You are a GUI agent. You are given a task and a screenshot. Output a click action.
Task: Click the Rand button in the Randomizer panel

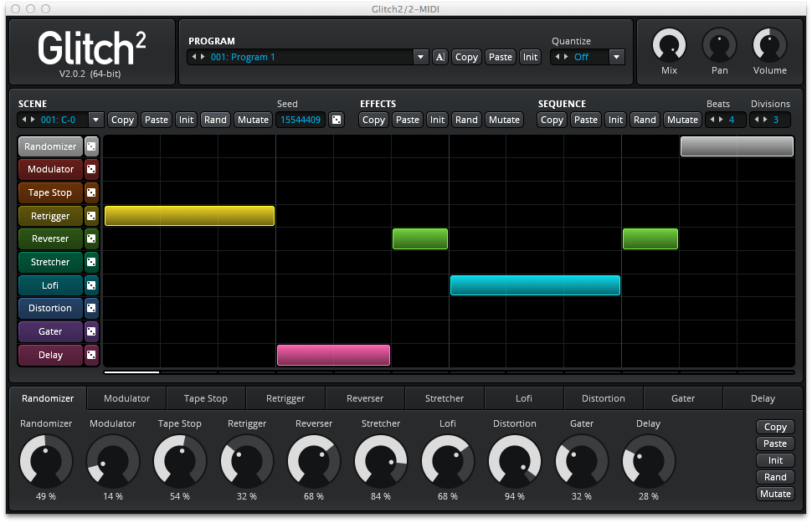(x=775, y=477)
